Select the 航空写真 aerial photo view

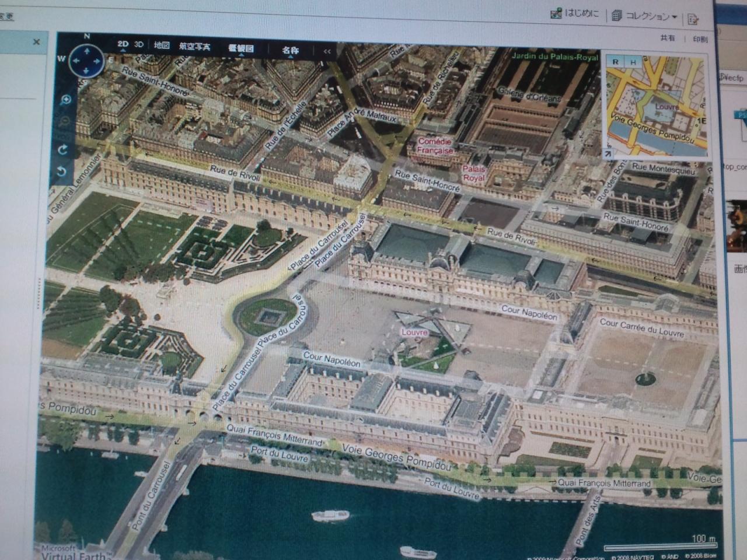tap(194, 46)
